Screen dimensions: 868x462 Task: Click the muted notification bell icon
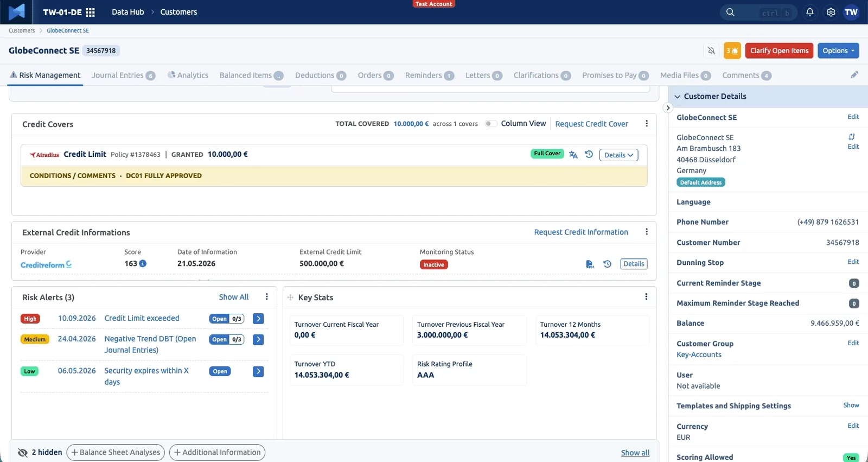[x=711, y=50]
